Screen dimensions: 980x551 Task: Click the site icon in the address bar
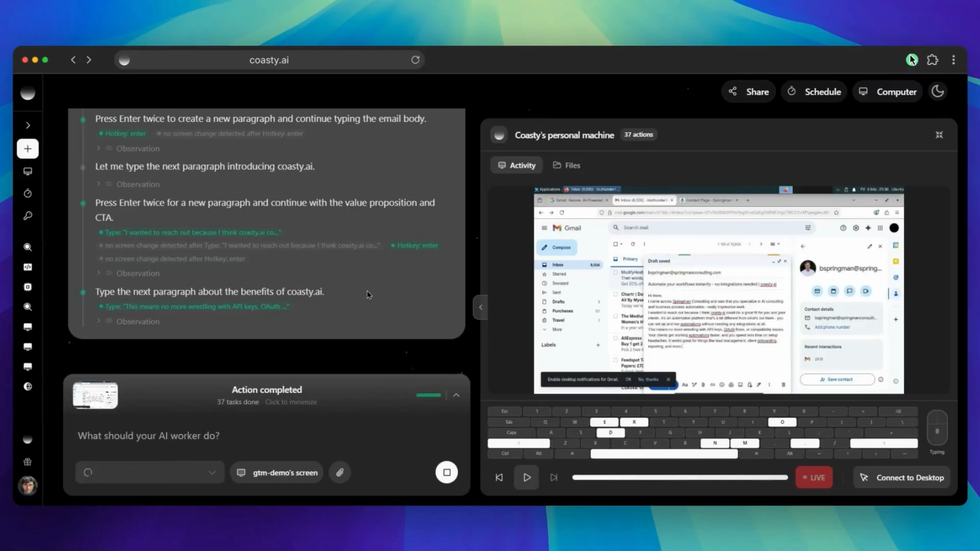tap(124, 60)
